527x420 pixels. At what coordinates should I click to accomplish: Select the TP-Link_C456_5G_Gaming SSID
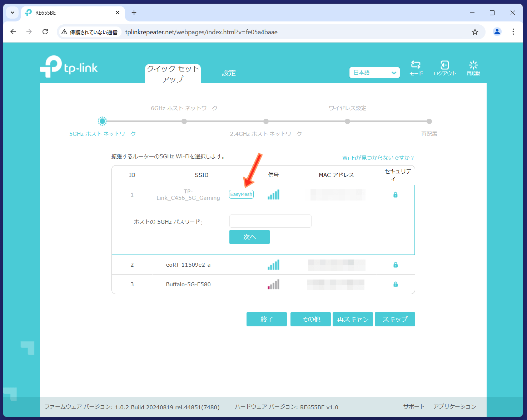(x=188, y=194)
